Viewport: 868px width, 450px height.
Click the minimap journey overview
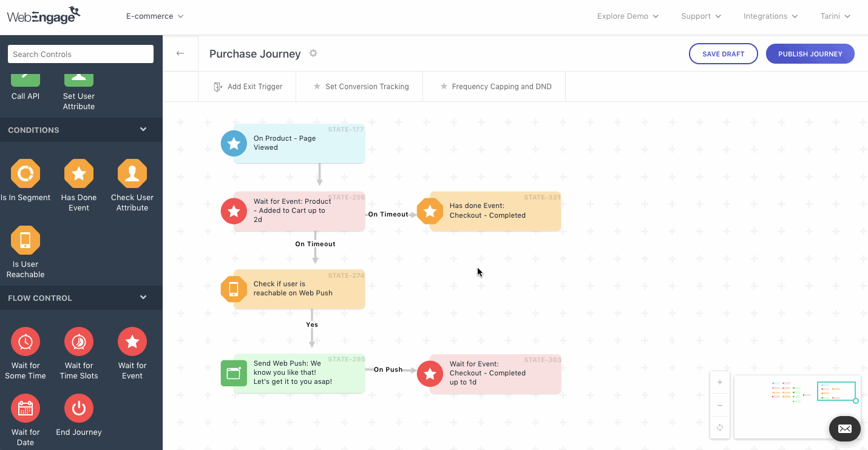(x=796, y=406)
